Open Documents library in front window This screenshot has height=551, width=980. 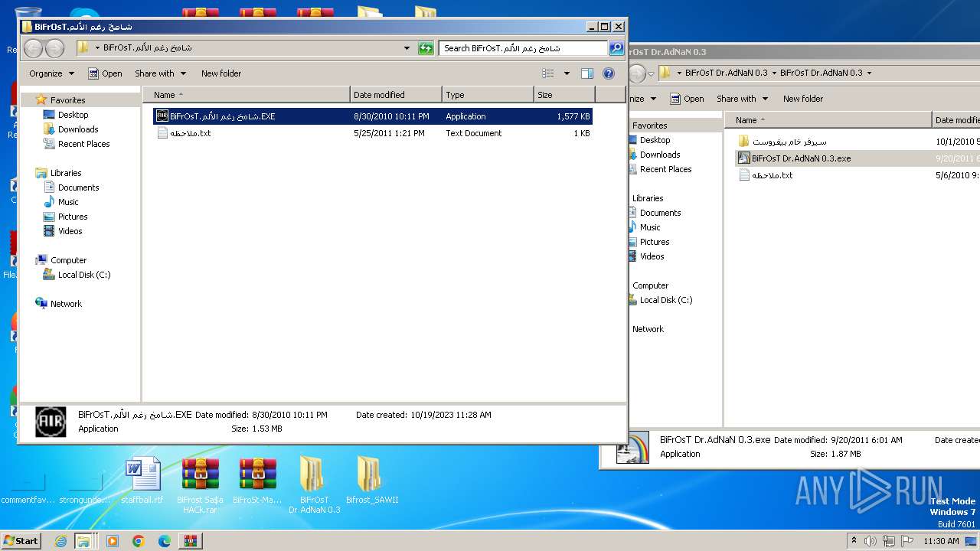point(78,187)
